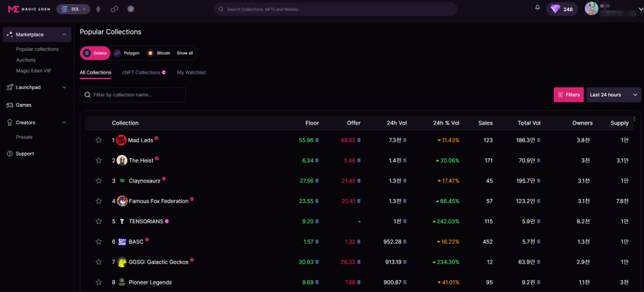Open the pink Filters button
644x292 pixels.
568,94
